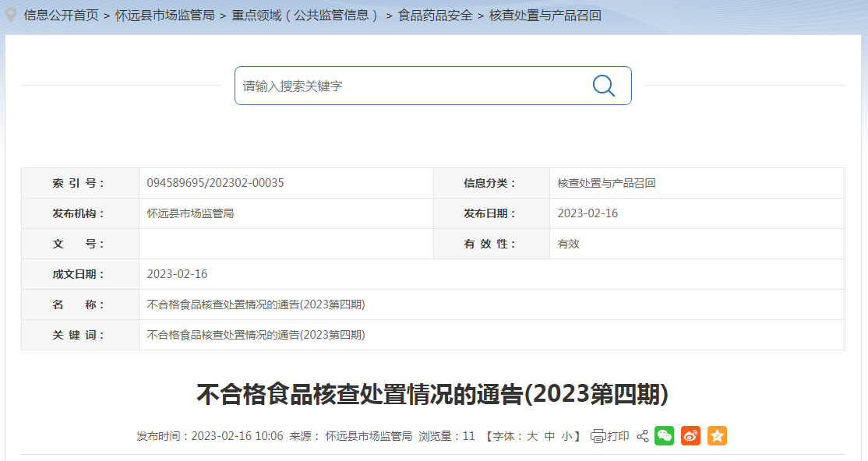Click the 发布时间：2023-02-16 10:06 text
The image size is (868, 461).
tap(210, 437)
